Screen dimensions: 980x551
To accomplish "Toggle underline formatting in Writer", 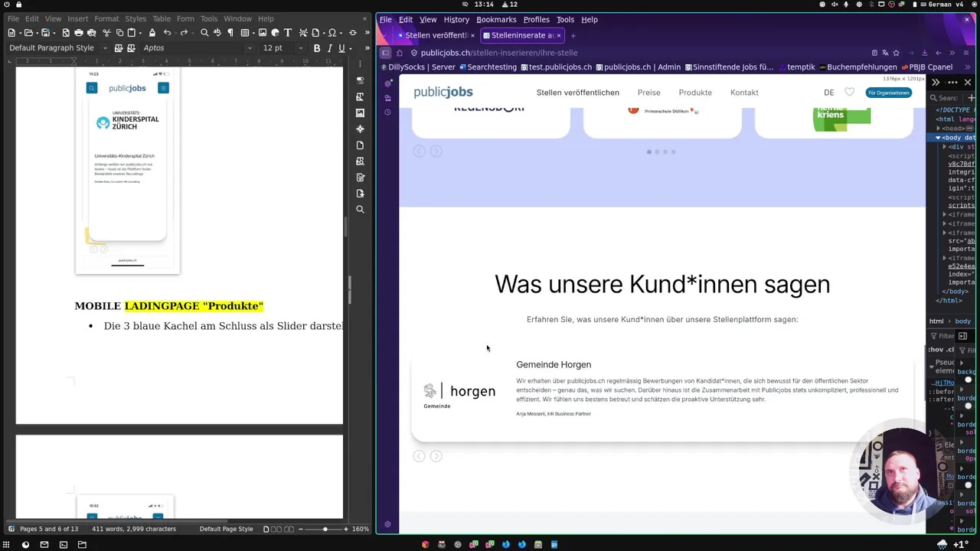I will (x=341, y=48).
